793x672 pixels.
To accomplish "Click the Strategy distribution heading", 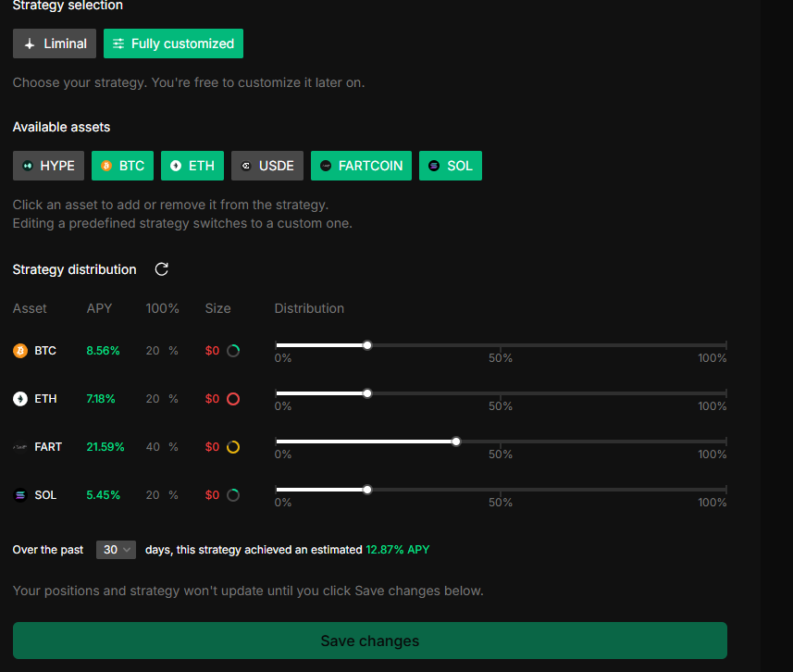I will point(74,269).
